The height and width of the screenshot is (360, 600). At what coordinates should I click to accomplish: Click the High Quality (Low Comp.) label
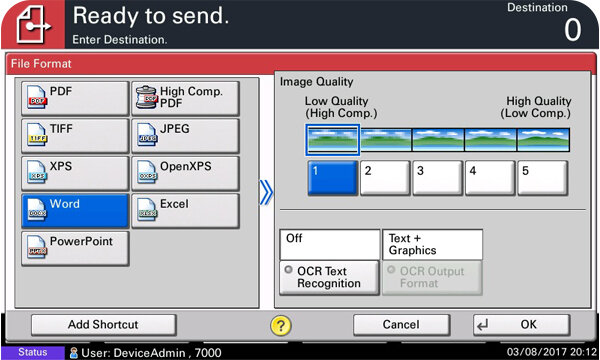tap(536, 107)
